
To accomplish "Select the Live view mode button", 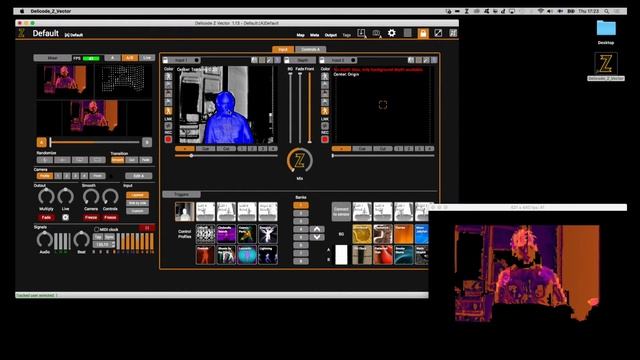I will coord(147,58).
